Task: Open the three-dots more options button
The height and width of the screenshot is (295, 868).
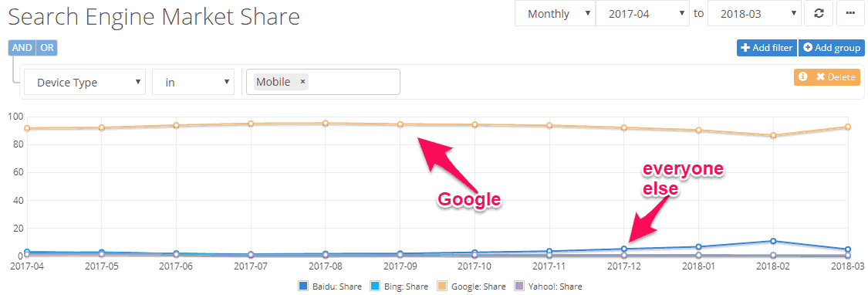Action: [x=851, y=14]
